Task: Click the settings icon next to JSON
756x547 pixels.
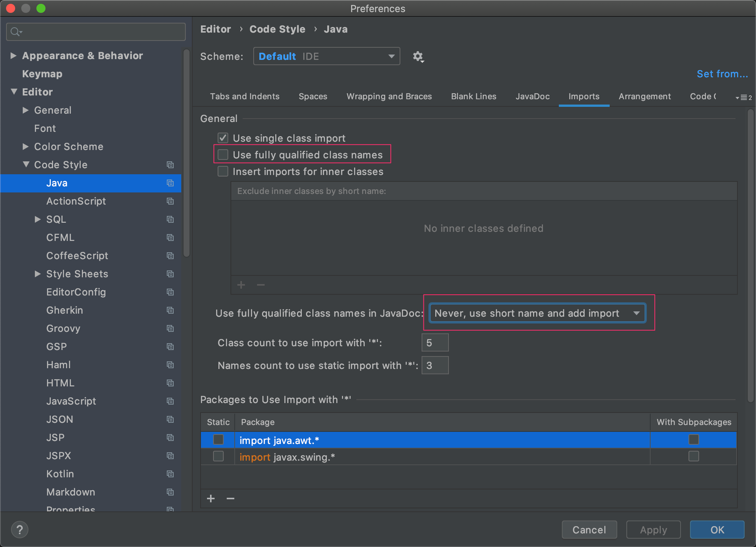Action: 170,419
